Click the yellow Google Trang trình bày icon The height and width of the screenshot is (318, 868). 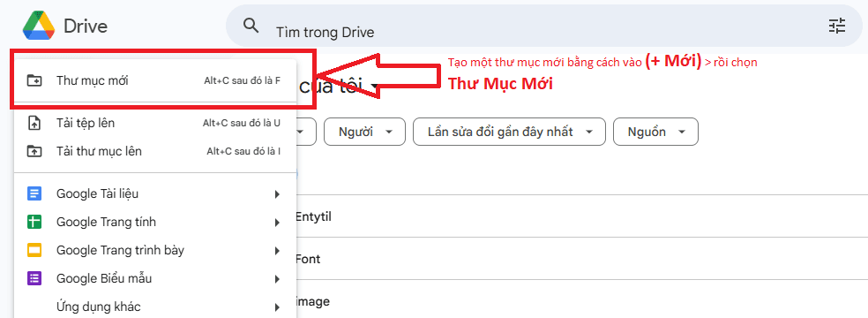pyautogui.click(x=34, y=250)
